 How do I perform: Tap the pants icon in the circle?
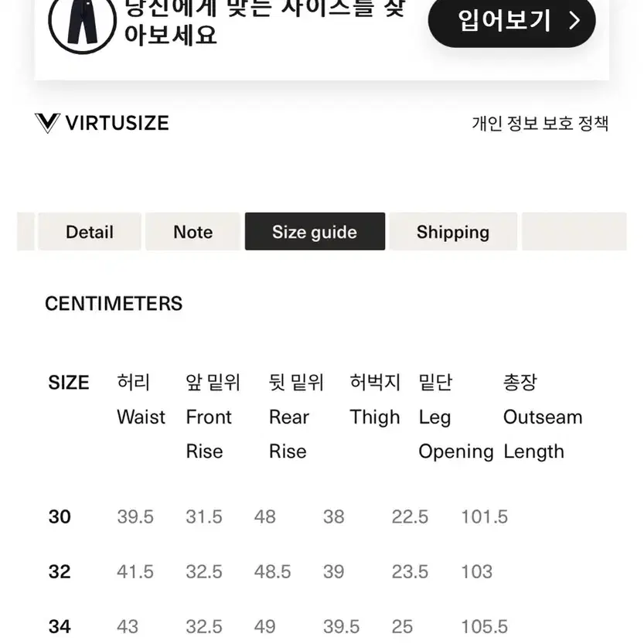(83, 21)
